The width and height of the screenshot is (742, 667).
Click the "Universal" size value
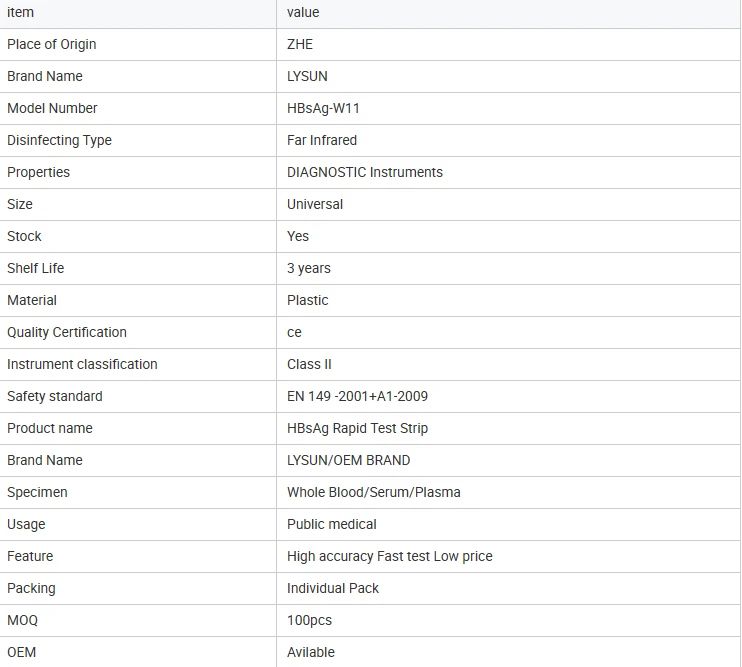coord(315,204)
